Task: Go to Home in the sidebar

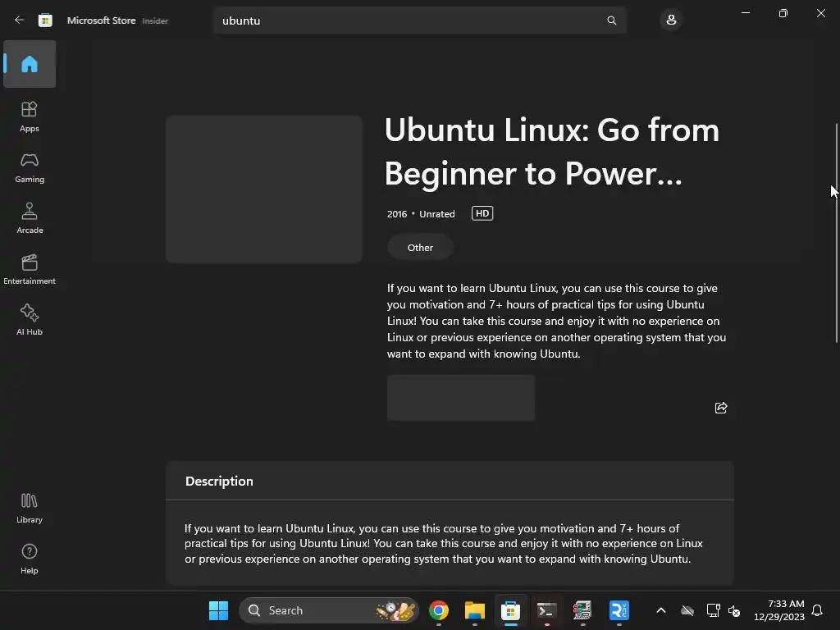Action: pyautogui.click(x=30, y=64)
